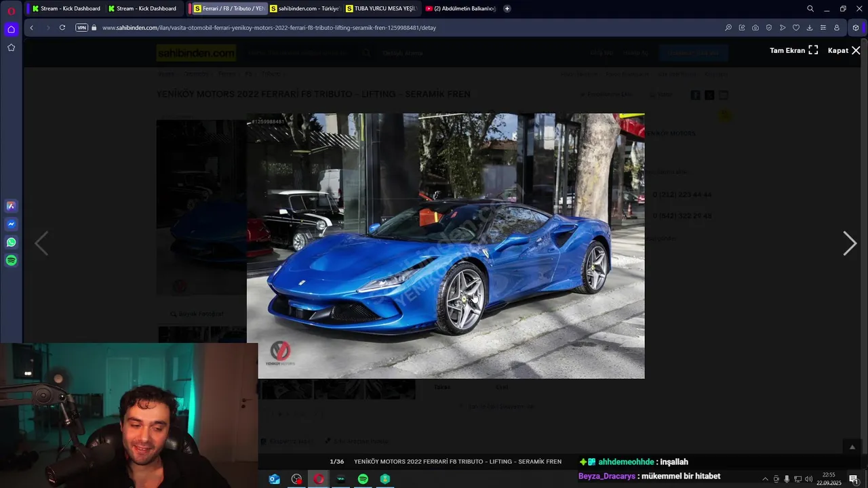This screenshot has height=488, width=868.
Task: Open volume control in system tray
Action: 808,479
